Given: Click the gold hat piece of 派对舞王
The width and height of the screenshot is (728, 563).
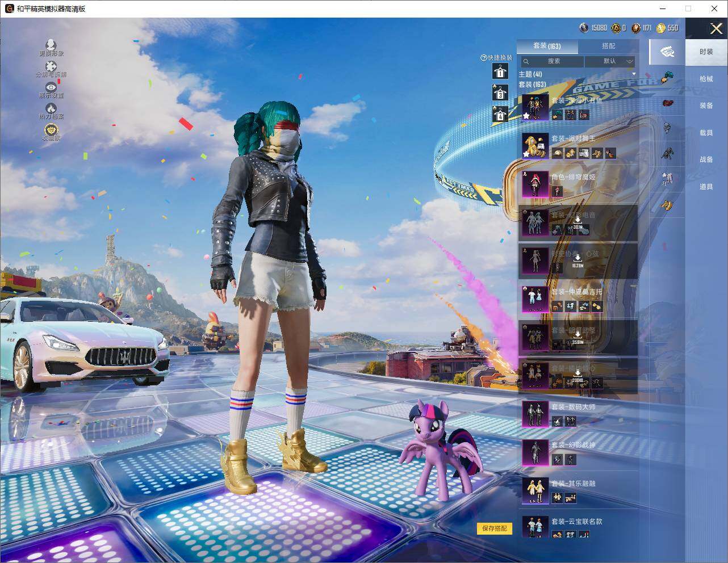Looking at the screenshot, I should click(x=557, y=153).
